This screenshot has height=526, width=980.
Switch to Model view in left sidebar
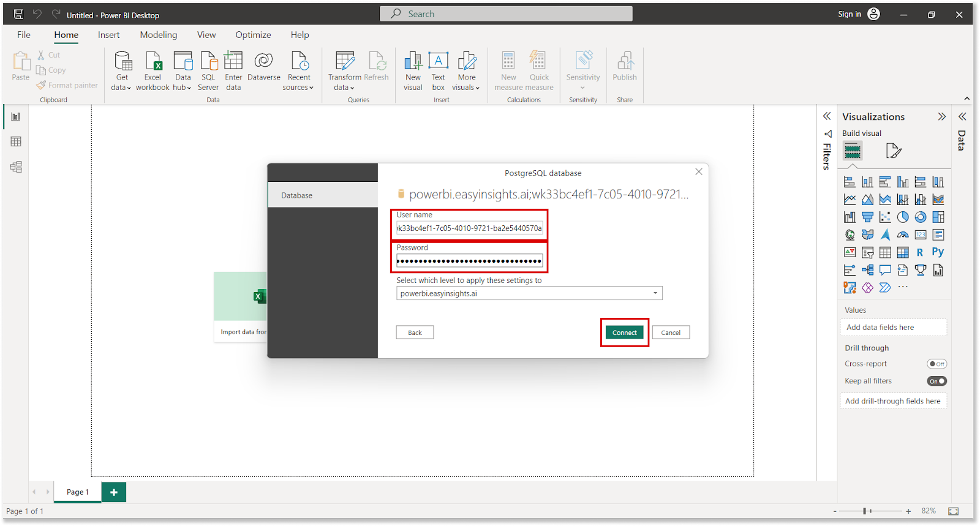(x=16, y=167)
